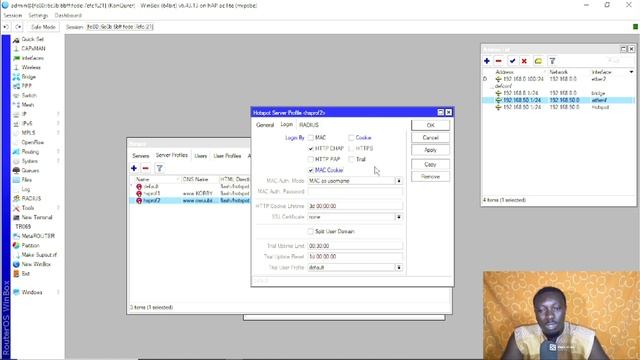Image resolution: width=640 pixels, height=360 pixels.
Task: Click Copy in the Hotspot Server Profile dialog
Action: [x=430, y=164]
